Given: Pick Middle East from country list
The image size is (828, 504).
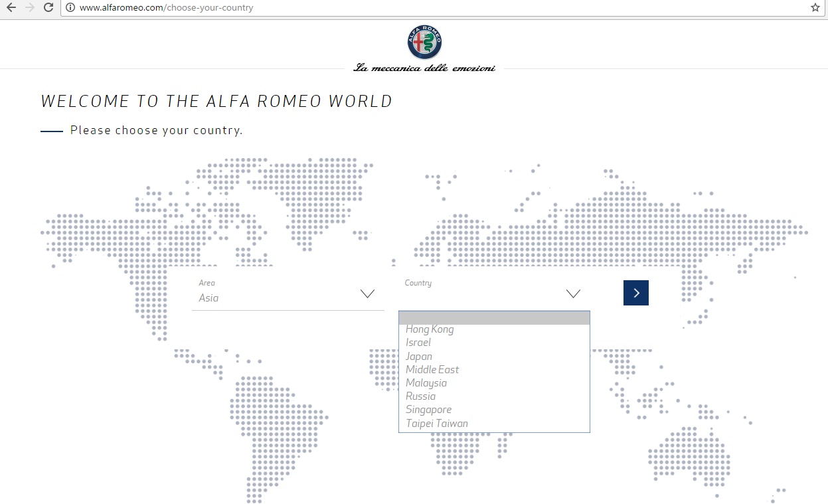Looking at the screenshot, I should pos(494,370).
